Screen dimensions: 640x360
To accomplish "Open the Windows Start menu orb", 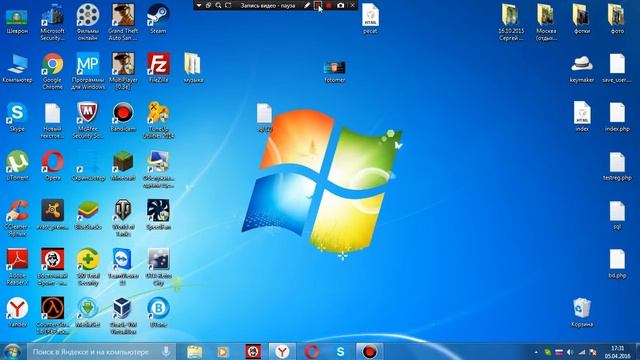I will coord(12,351).
